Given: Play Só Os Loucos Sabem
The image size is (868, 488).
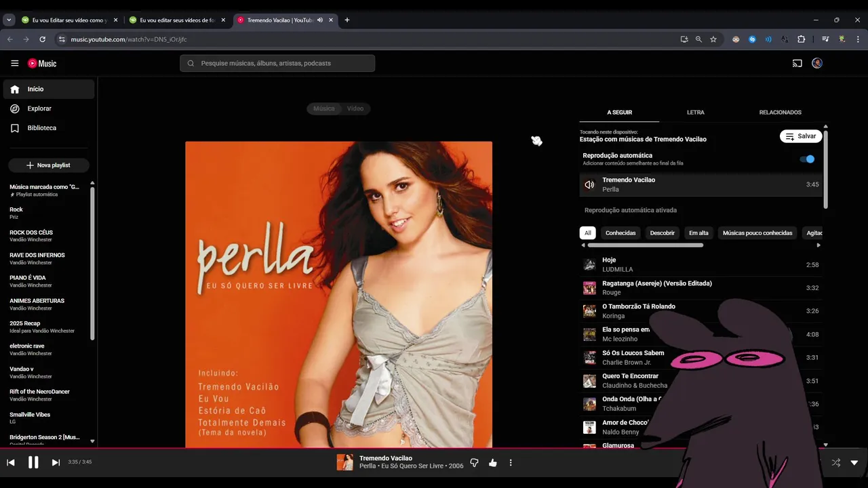Looking at the screenshot, I should 701,357.
